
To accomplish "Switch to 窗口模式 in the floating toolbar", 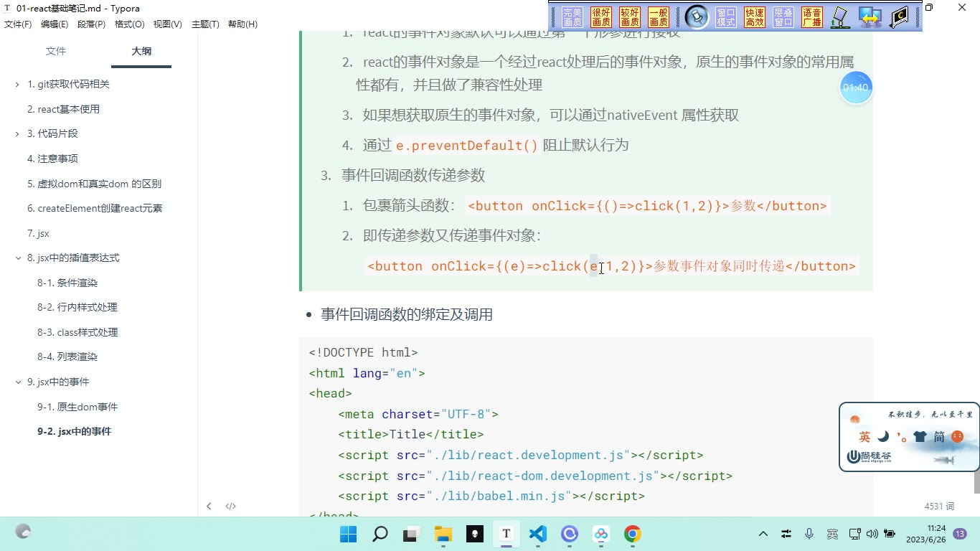I will (726, 17).
